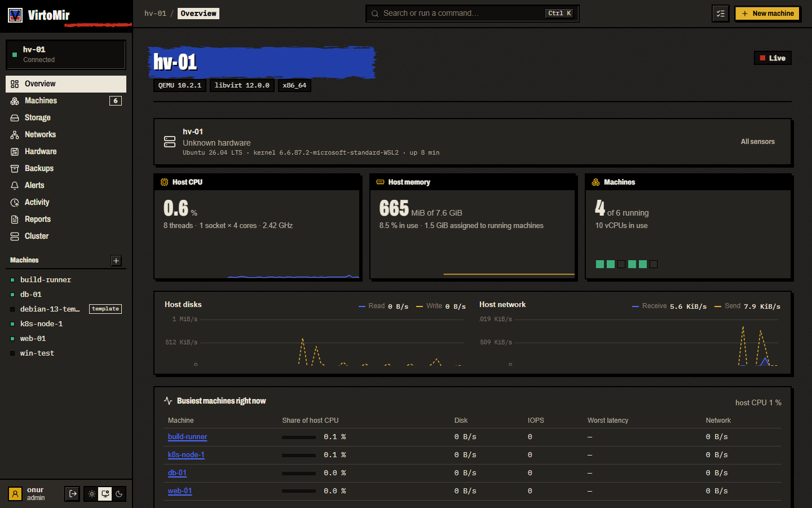This screenshot has height=508, width=812.
Task: Open the web-01 link in Busiest machines table
Action: click(180, 491)
